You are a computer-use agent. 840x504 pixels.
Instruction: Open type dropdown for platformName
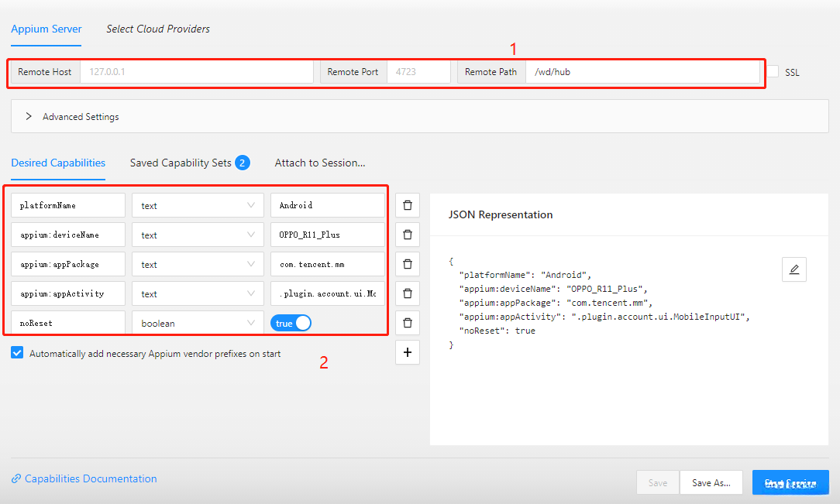coord(198,206)
